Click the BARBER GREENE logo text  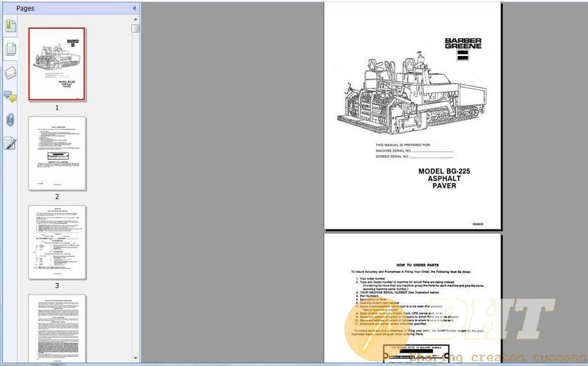(463, 43)
